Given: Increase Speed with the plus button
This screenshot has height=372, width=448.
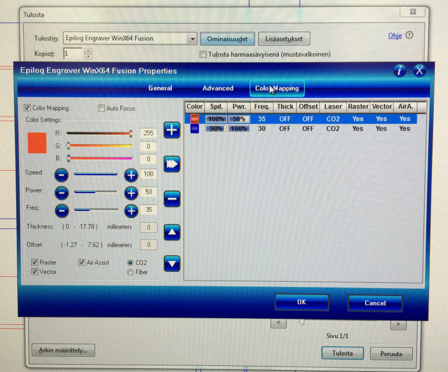Looking at the screenshot, I should pos(131,175).
